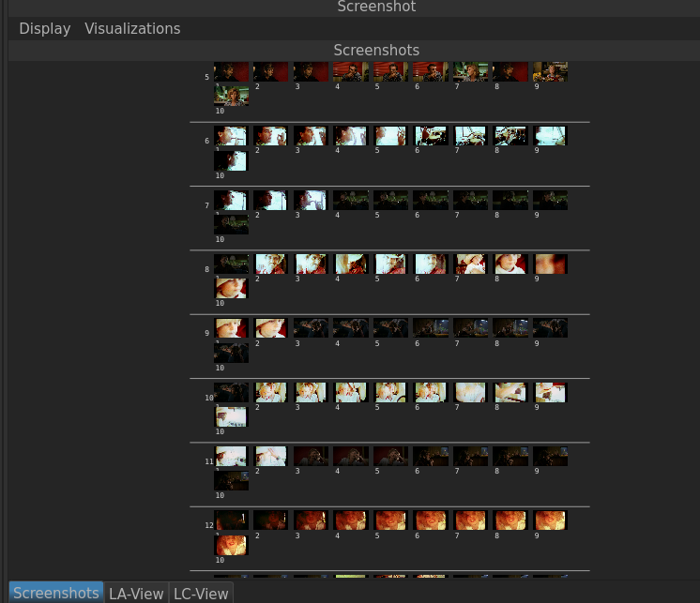Select screenshot 6 in segment 11
700x603 pixels.
pos(431,457)
